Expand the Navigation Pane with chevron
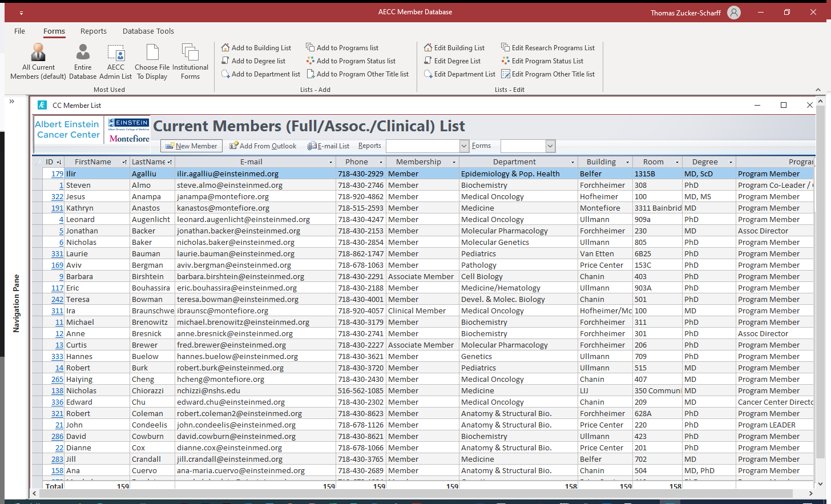Viewport: 831px width, 504px height. [x=11, y=102]
